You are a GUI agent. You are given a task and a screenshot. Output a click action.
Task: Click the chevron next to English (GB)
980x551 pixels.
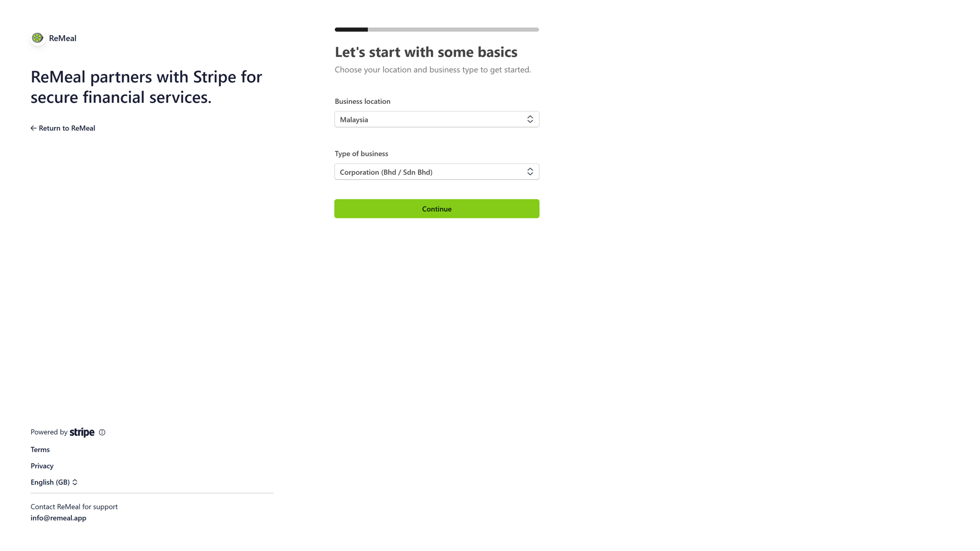75,482
